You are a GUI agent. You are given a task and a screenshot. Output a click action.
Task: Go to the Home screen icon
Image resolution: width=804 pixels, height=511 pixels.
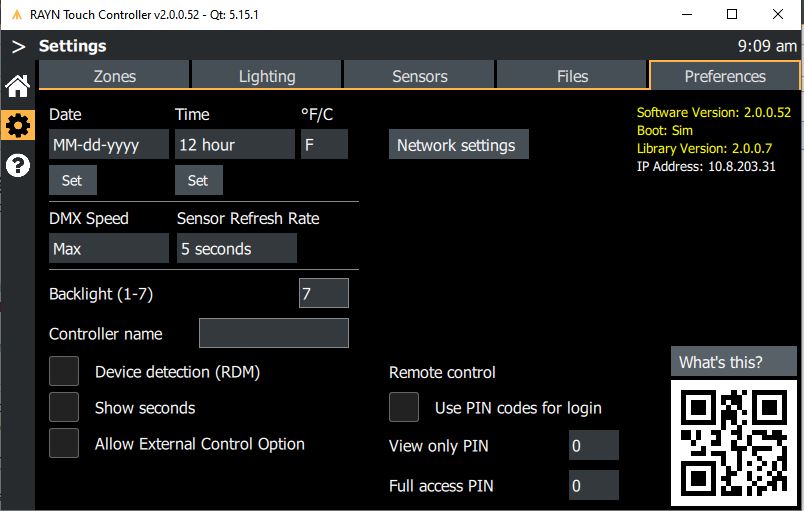17,86
